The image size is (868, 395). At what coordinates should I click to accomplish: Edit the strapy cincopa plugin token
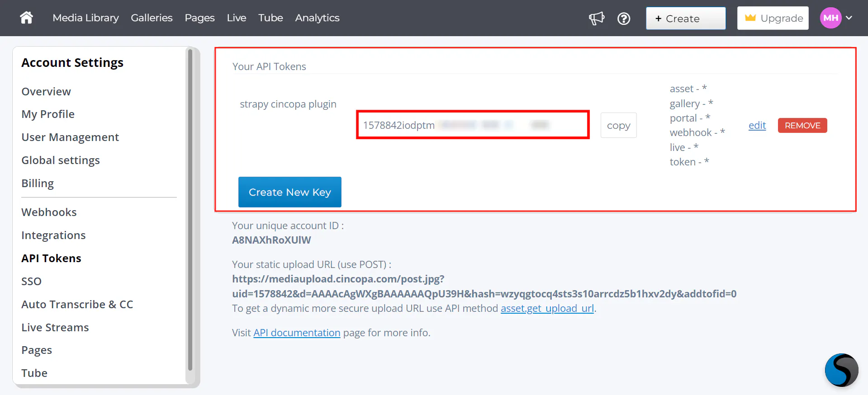click(757, 125)
